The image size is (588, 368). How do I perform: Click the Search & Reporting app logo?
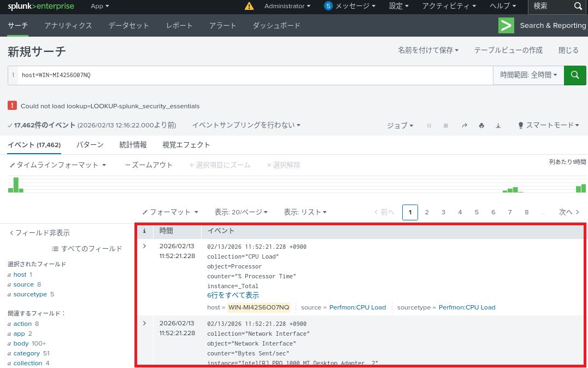coord(506,26)
